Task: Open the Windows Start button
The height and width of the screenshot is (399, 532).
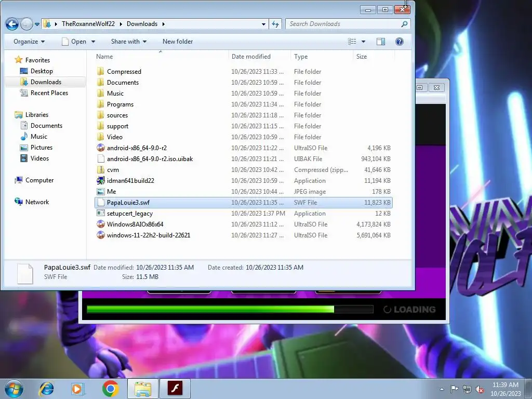Action: (14, 389)
